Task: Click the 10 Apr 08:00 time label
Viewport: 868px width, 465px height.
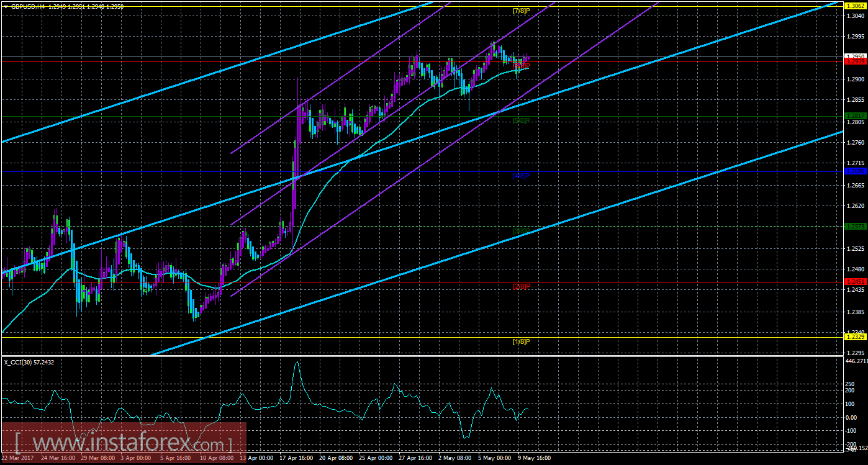Action: pyautogui.click(x=218, y=458)
